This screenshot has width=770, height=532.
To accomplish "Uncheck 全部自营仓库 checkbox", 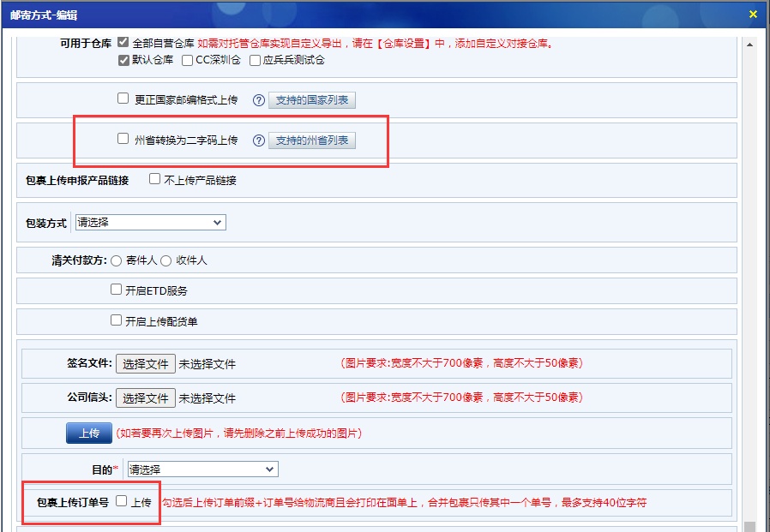I will [123, 42].
